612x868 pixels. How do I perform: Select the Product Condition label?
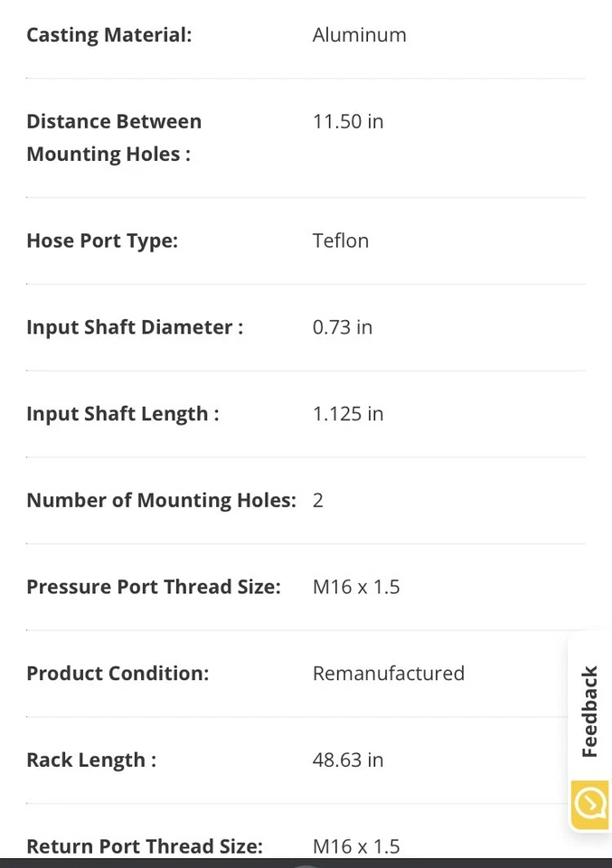click(x=118, y=673)
